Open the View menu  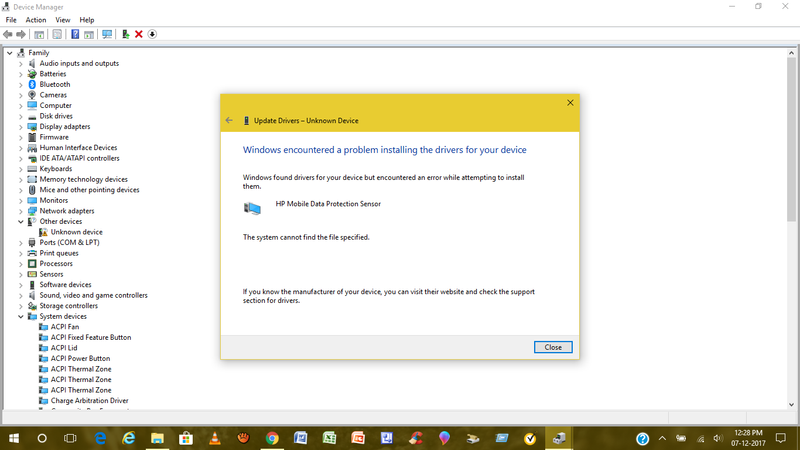pos(63,20)
